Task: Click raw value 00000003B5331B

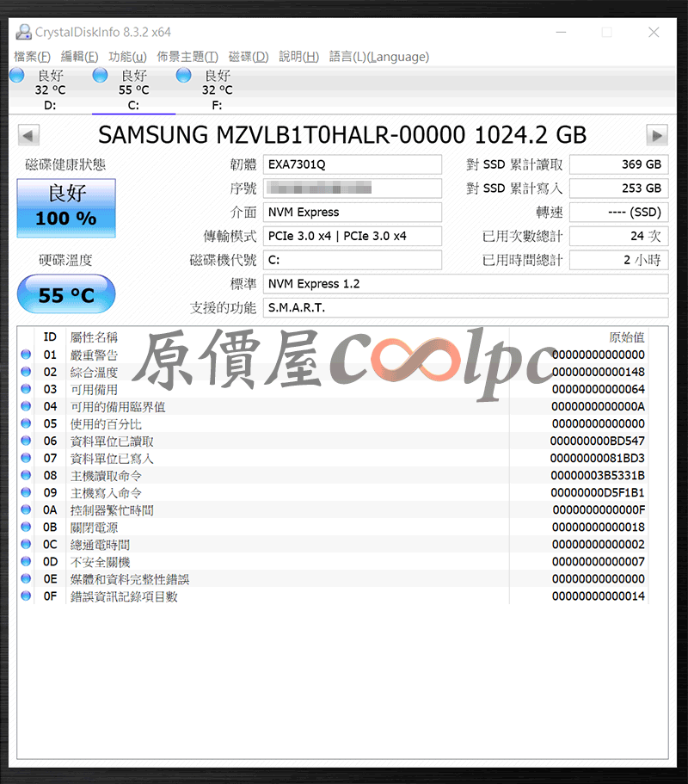Action: click(x=598, y=476)
